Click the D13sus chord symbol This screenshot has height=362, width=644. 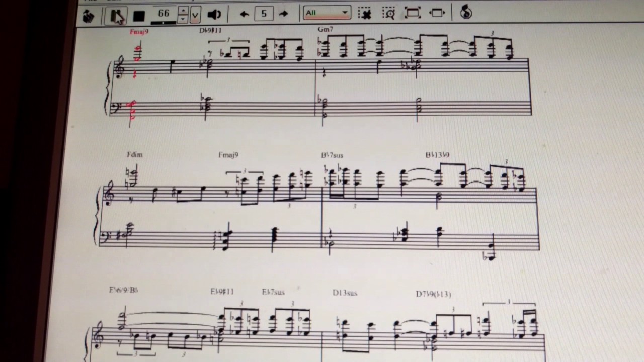[x=345, y=293]
